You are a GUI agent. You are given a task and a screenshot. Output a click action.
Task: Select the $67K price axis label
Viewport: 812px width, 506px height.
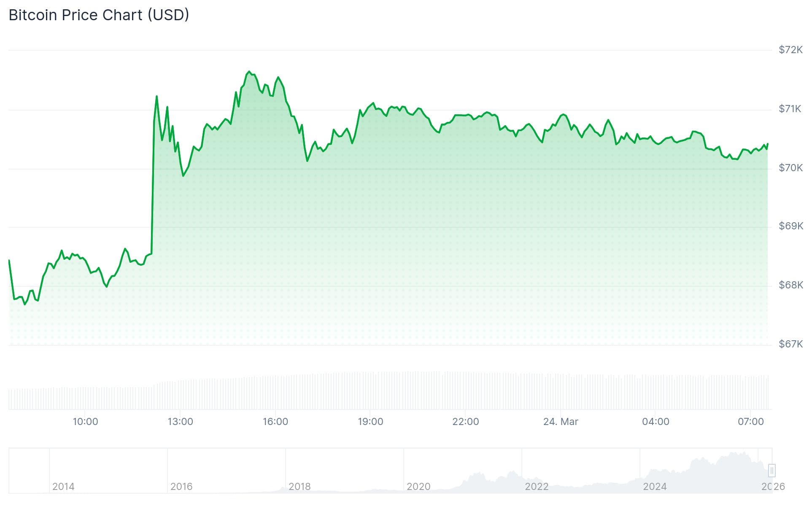click(x=790, y=345)
